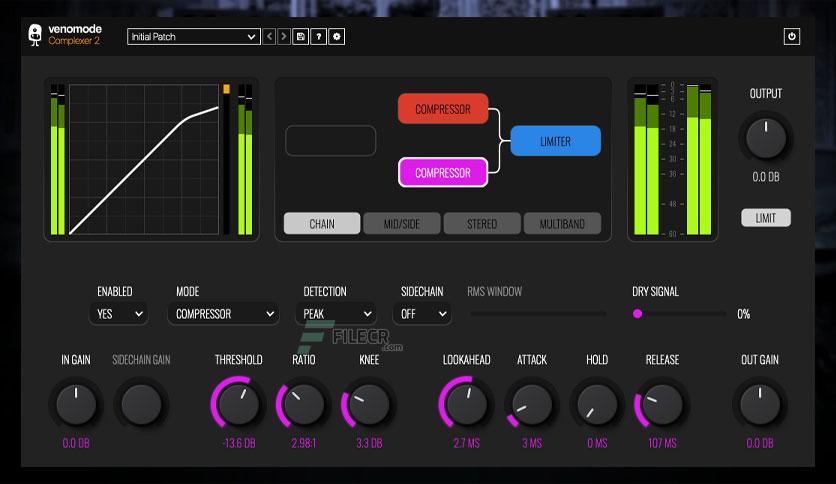Open the Enabled dropdown showing Yes
The height and width of the screenshot is (484, 836).
click(x=118, y=314)
